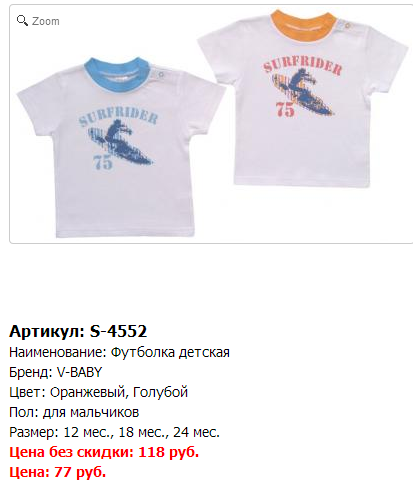The image size is (413, 487).
Task: Click the surfer graphic on blue shirt
Action: [x=121, y=143]
